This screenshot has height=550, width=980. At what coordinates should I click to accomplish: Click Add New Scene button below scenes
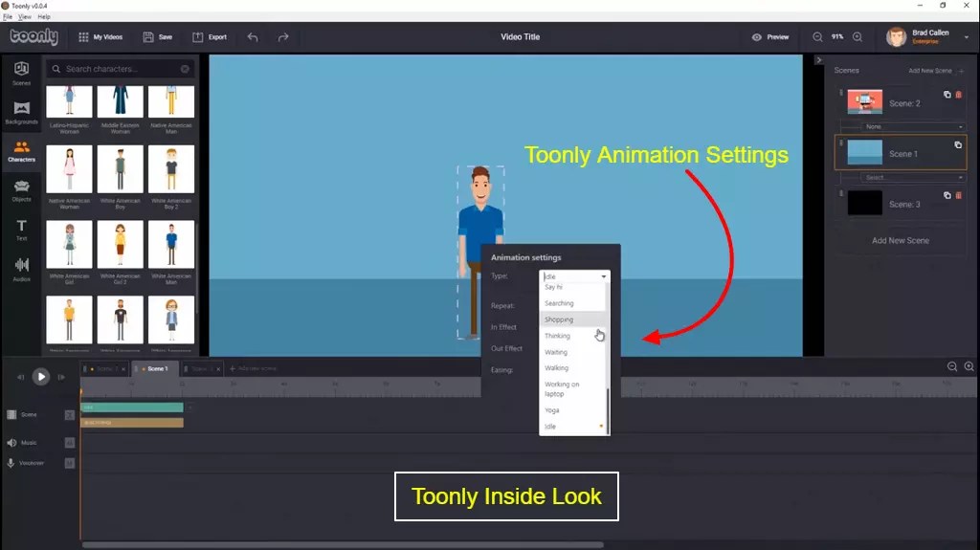coord(901,241)
